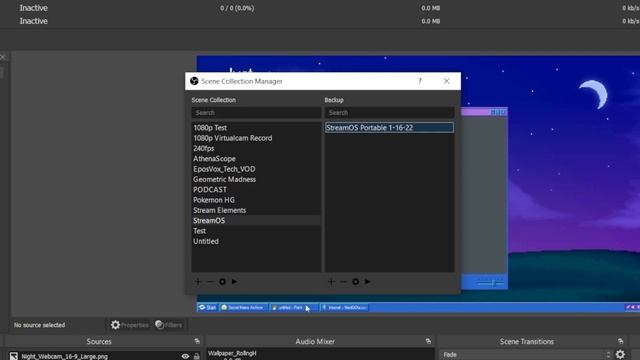Switch to selected scene collection using arrow icon

(x=234, y=282)
